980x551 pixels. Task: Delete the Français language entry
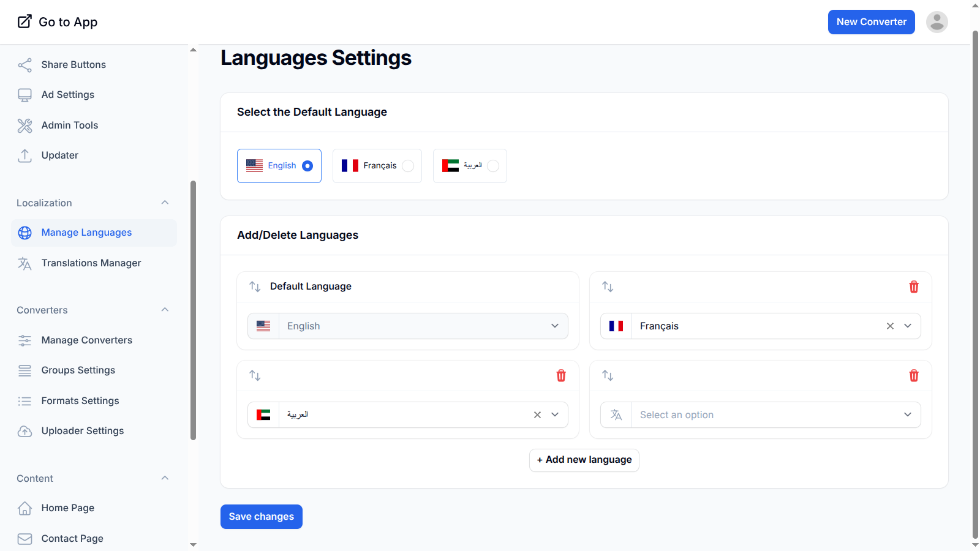tap(913, 287)
